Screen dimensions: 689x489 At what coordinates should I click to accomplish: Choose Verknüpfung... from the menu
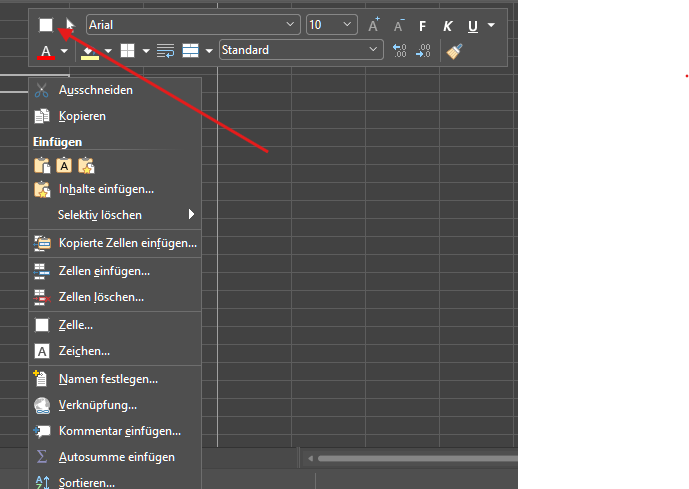[x=115, y=405]
